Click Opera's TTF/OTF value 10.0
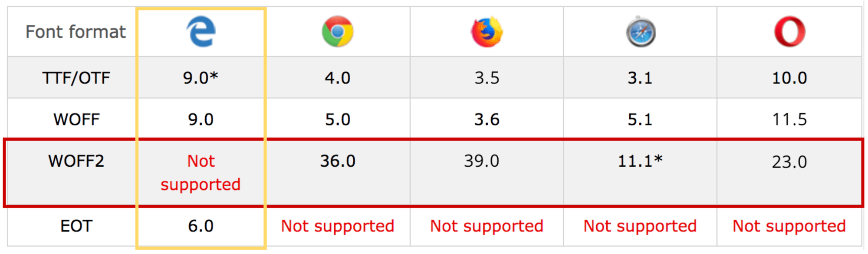Image resolution: width=868 pixels, height=254 pixels. [x=789, y=78]
